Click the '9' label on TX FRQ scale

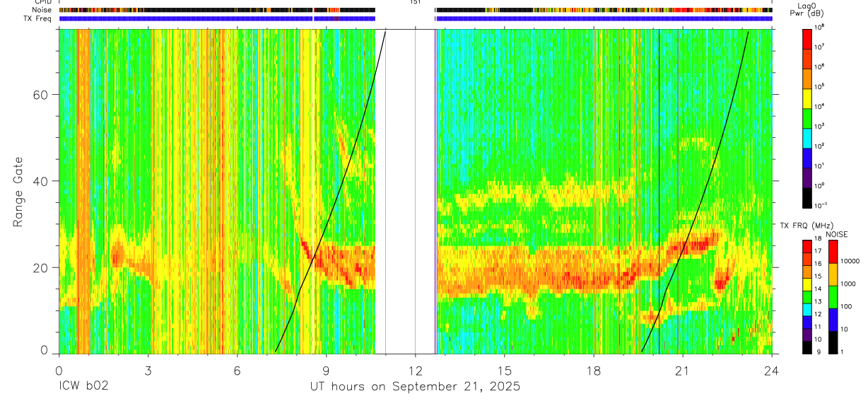[x=819, y=351]
